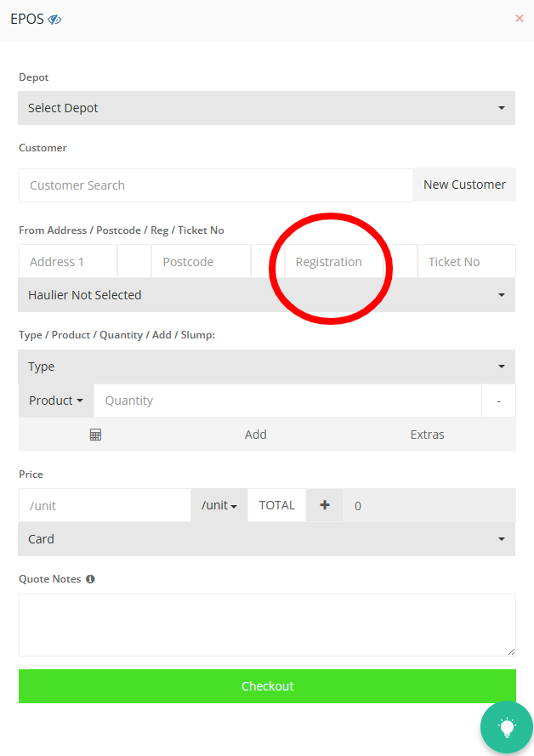
Task: Click the Quote Notes info icon
Action: click(90, 579)
